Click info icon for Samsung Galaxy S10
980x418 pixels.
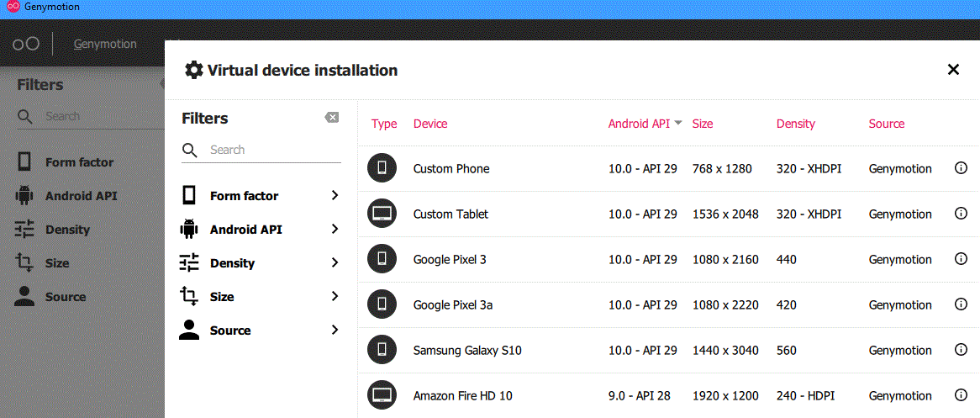click(961, 349)
